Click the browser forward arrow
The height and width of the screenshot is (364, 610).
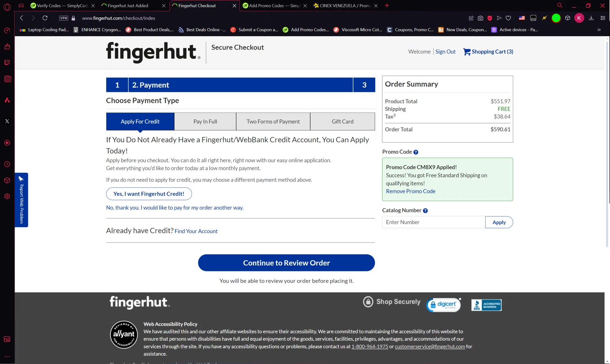pos(33,18)
